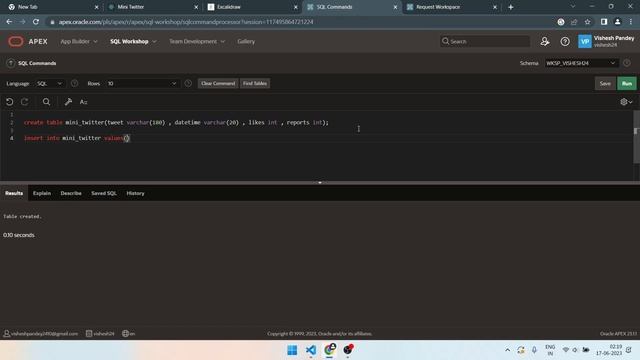Place cursor on the create table line
640x360 pixels.
(x=176, y=122)
